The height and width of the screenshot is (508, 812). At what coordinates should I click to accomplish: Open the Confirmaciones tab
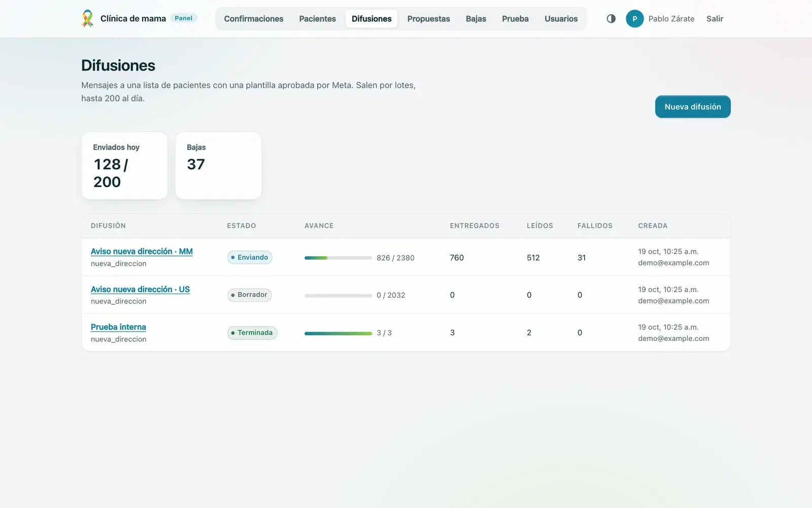(254, 19)
